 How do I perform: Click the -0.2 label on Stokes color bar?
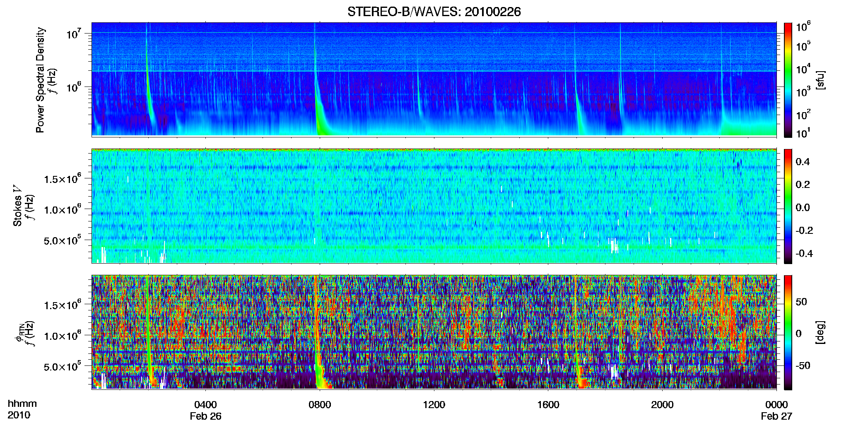(804, 231)
